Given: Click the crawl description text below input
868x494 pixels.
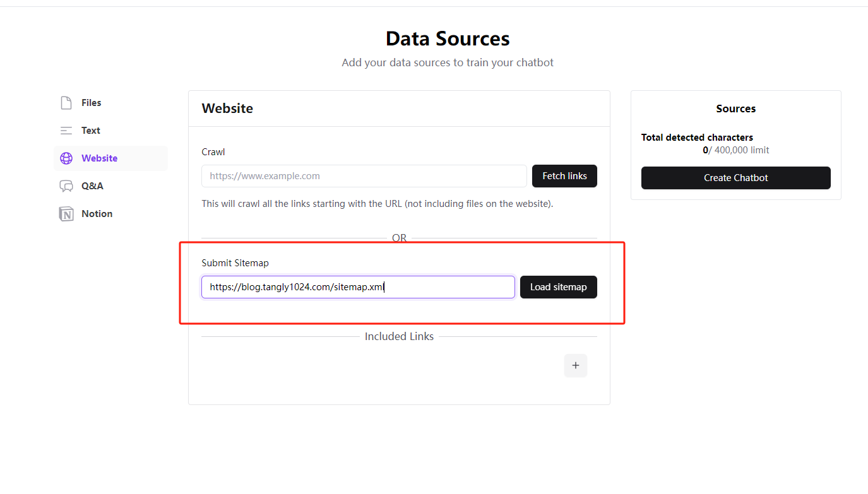Looking at the screenshot, I should coord(378,204).
